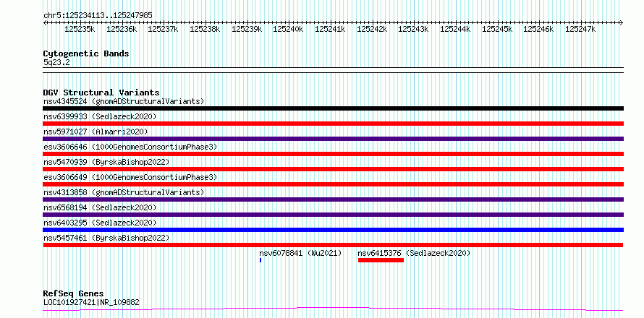Click the 125243k ruler position
The width and height of the screenshot is (644, 318).
click(x=414, y=29)
